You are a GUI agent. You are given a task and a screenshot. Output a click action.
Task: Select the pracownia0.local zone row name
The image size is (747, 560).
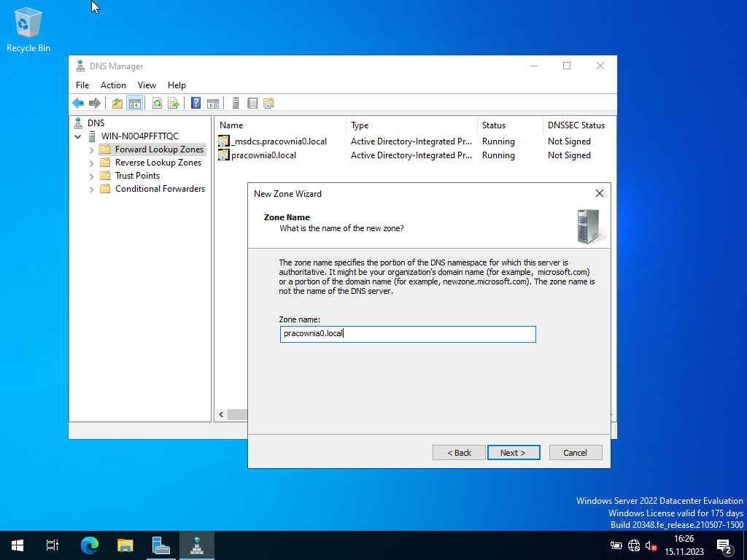[x=263, y=155]
